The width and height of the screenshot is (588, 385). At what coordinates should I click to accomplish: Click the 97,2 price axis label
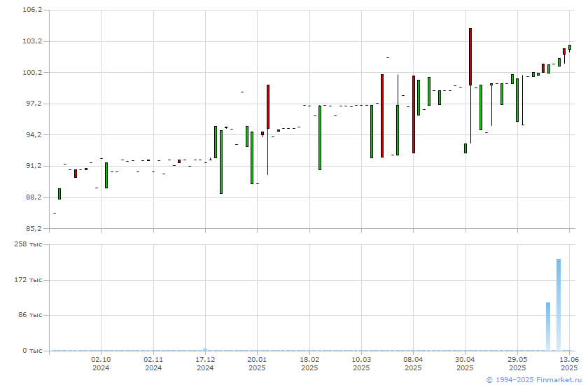pos(34,104)
